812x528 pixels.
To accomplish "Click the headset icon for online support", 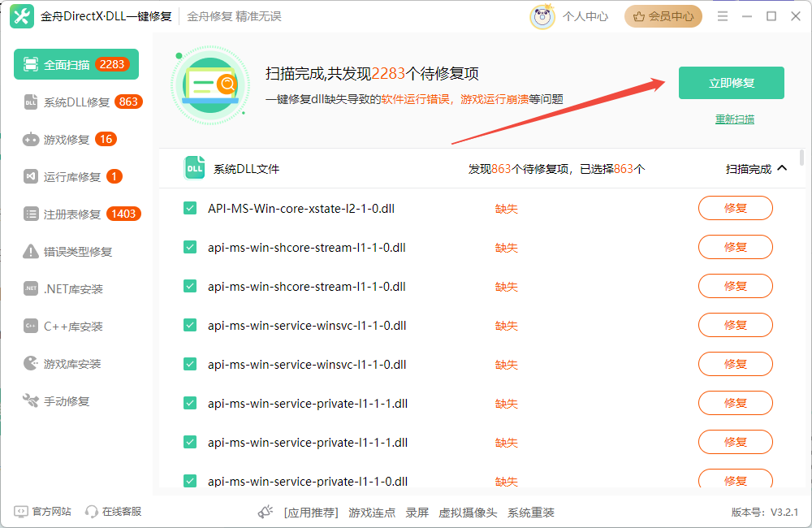I will tap(92, 512).
